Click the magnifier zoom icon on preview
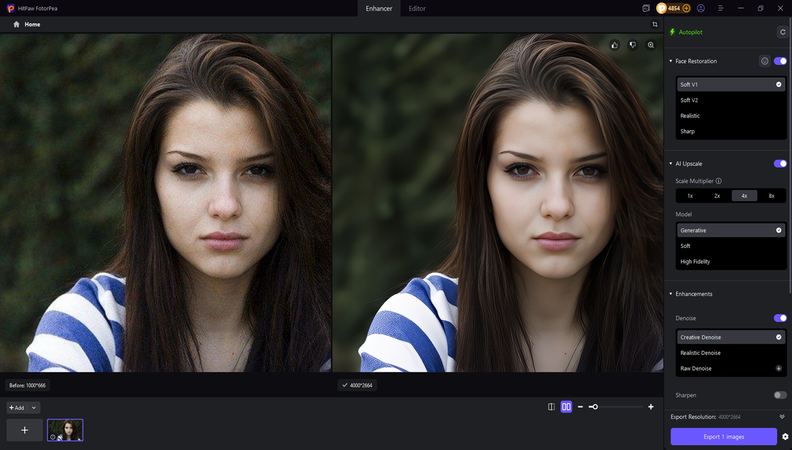Screen dimensions: 792x450 (651, 45)
